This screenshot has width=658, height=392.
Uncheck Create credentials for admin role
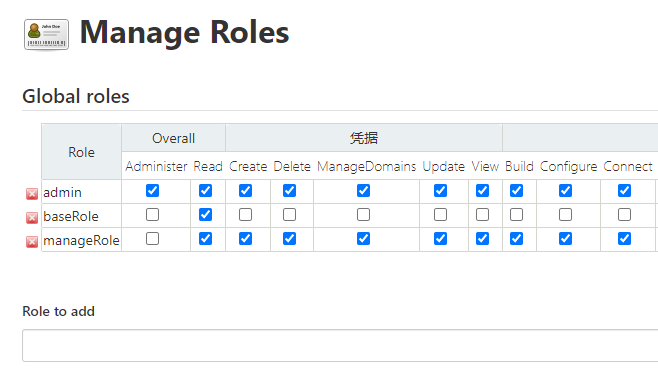(x=245, y=191)
